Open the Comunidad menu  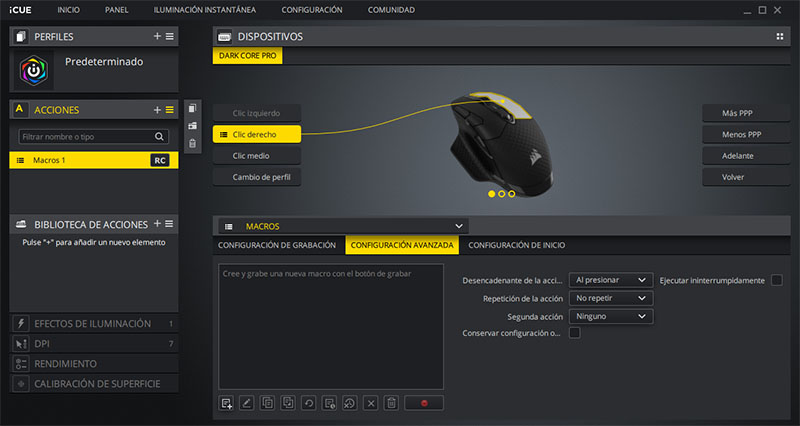point(391,10)
